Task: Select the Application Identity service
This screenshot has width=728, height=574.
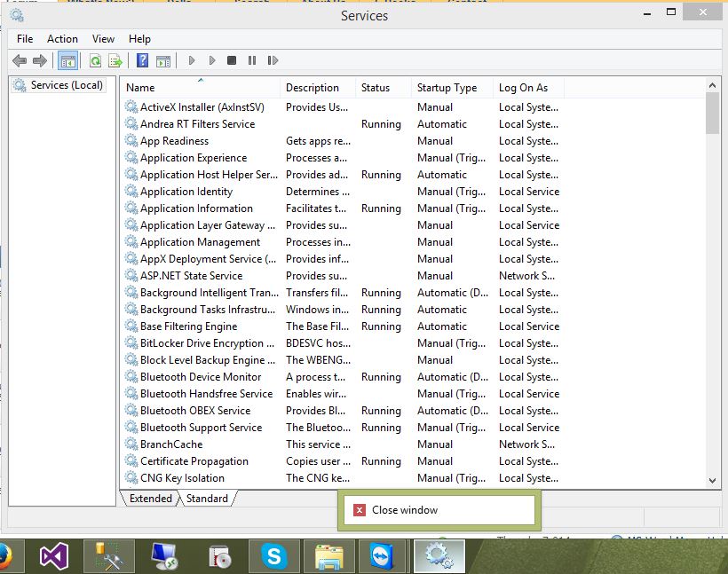Action: tap(342, 191)
